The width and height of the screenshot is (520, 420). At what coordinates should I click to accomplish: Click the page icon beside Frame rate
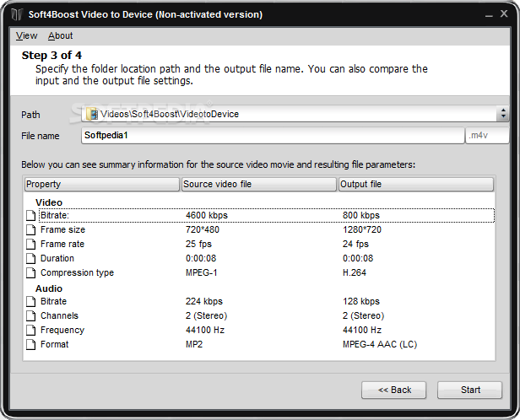tap(31, 244)
